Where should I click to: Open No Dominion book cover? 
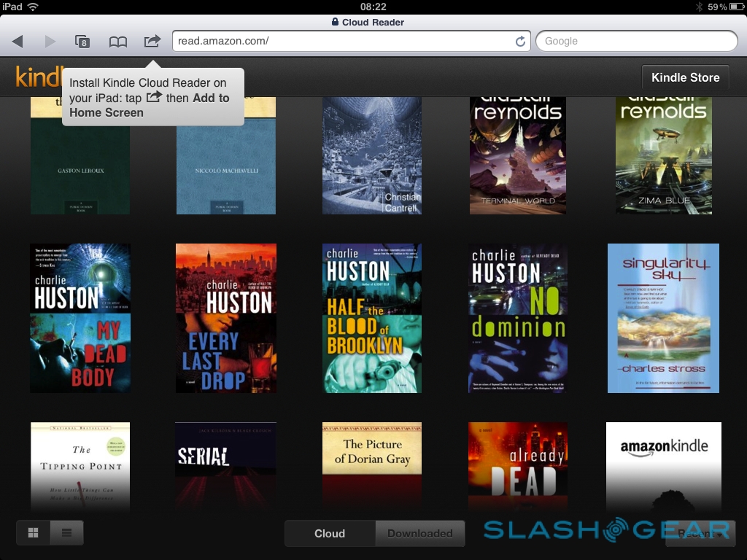tap(518, 318)
